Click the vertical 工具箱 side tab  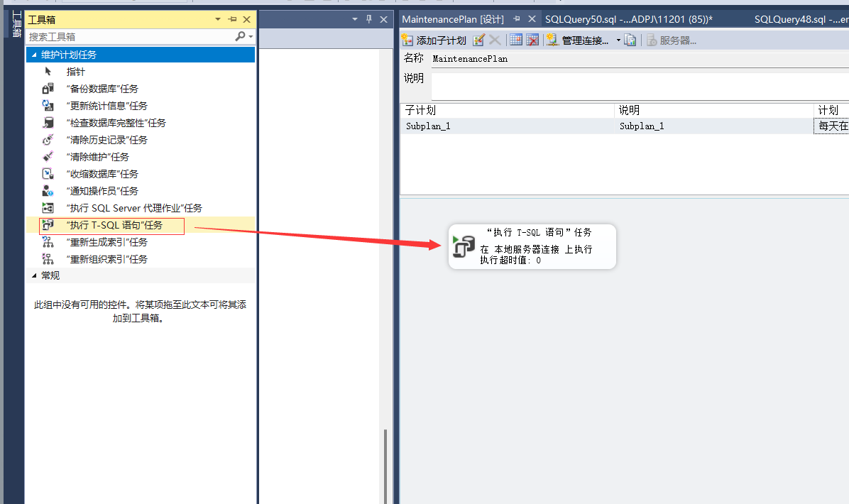point(17,24)
